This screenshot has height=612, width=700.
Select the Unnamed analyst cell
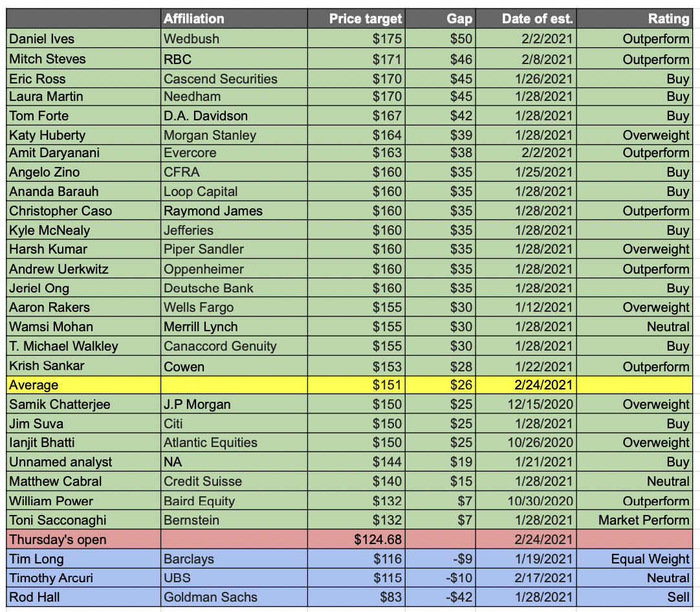point(83,461)
